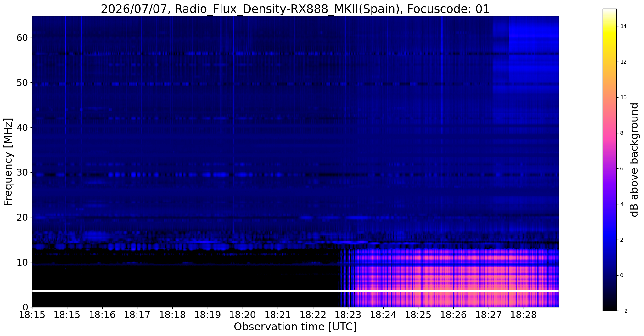Click the plot title text

295,9
